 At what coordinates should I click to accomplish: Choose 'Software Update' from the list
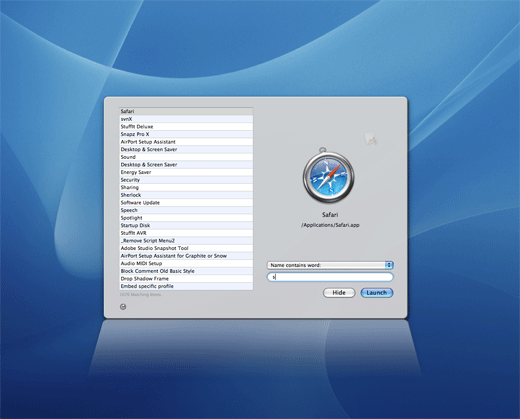tap(186, 203)
